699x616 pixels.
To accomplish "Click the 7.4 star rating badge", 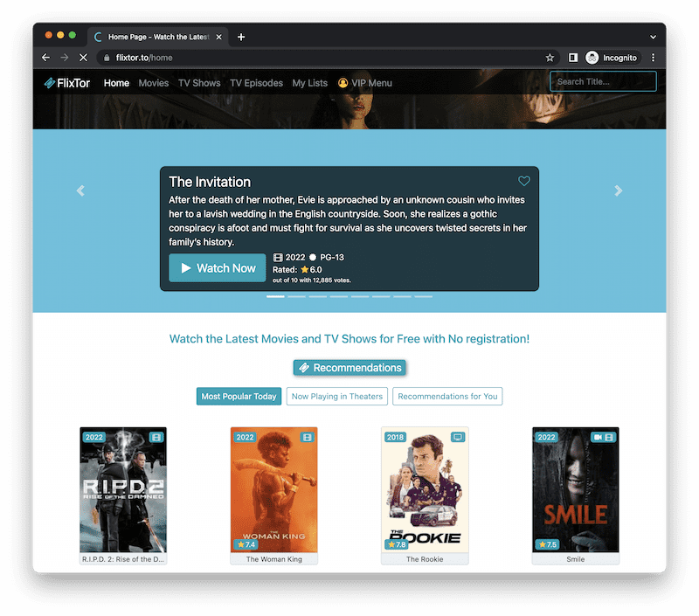I will coord(246,544).
